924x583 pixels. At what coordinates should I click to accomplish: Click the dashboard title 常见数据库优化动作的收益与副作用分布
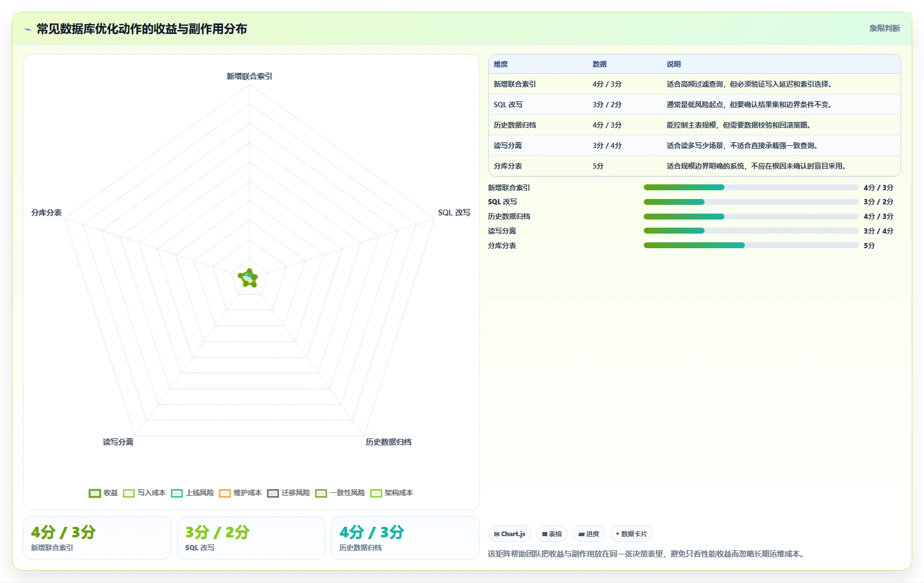[x=142, y=29]
